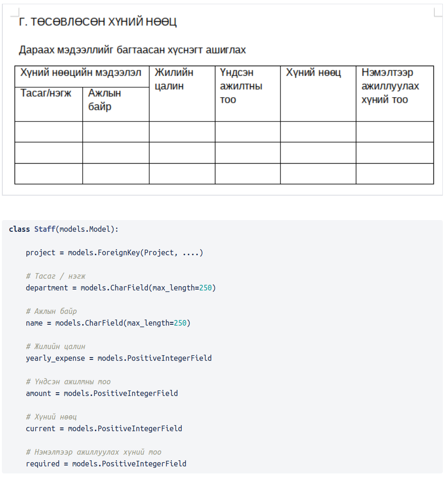Click the "yearly_expense" field code line
Viewport: 448px width, 480px height.
pos(118,358)
